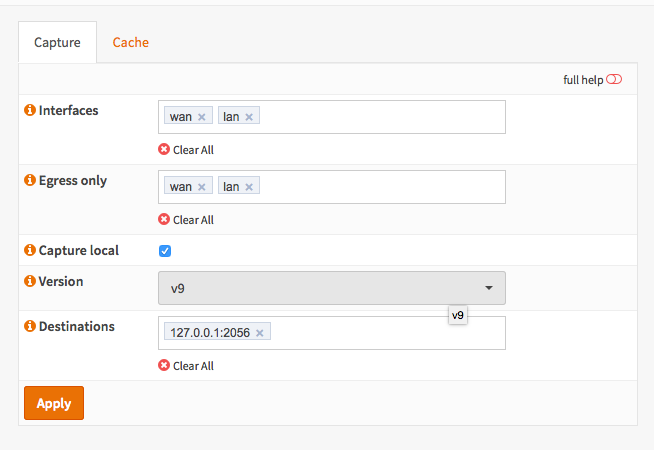This screenshot has width=654, height=450.
Task: Click the info icon beside Interfaces
Action: [x=30, y=110]
